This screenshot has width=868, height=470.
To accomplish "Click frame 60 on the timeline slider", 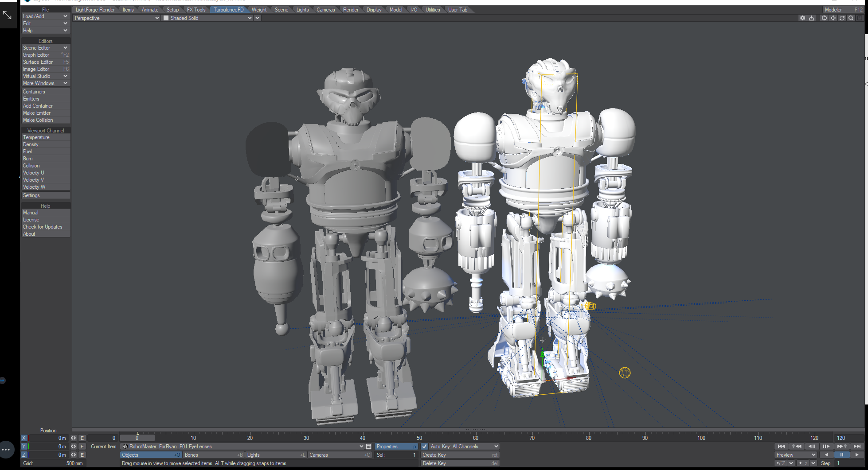I will click(476, 438).
